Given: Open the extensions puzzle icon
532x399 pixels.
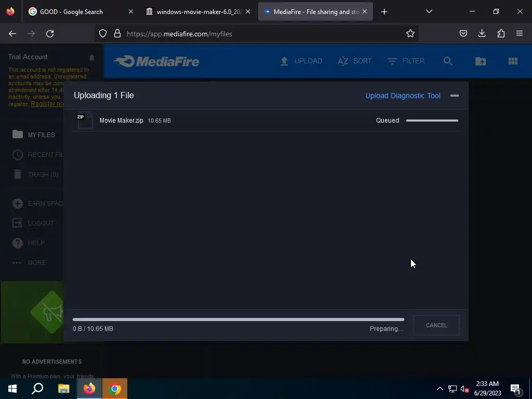Looking at the screenshot, I should click(501, 33).
